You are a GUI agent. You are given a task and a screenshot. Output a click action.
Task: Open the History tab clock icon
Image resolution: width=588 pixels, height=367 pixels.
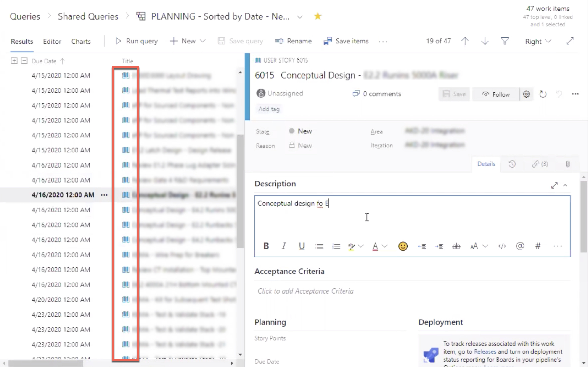(512, 164)
